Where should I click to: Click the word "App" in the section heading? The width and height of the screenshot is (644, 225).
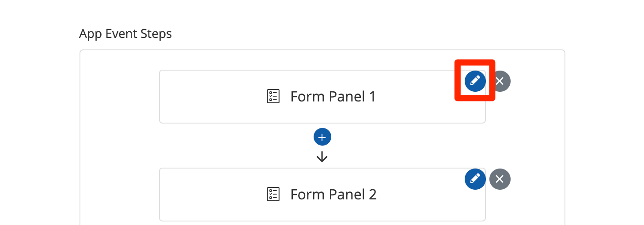91,34
